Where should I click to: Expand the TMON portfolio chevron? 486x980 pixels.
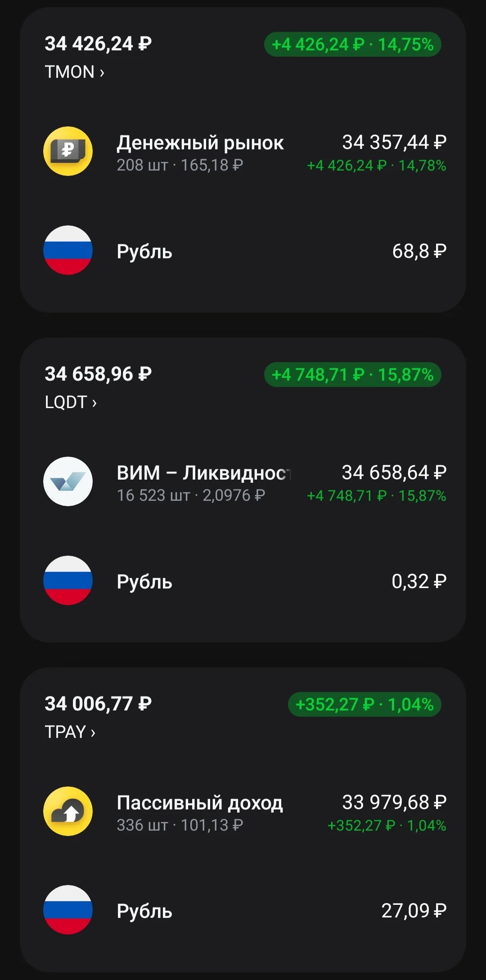click(102, 72)
